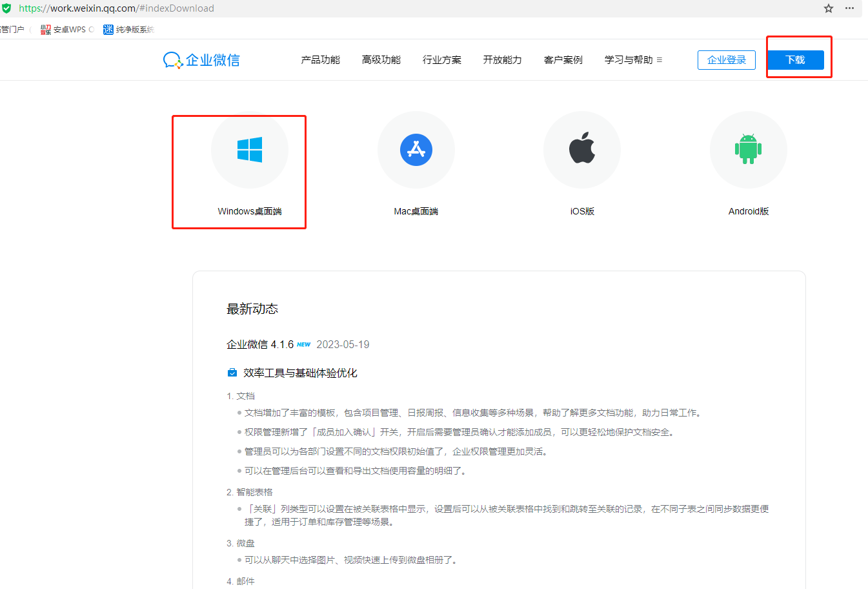This screenshot has width=868, height=589.
Task: Click the '3. 微盘' section title
Action: 241,543
